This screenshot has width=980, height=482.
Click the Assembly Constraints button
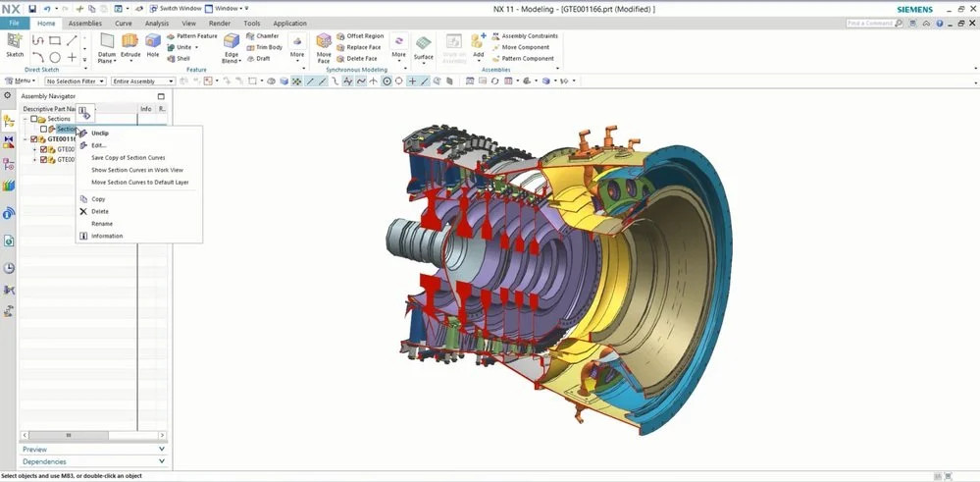coord(528,36)
